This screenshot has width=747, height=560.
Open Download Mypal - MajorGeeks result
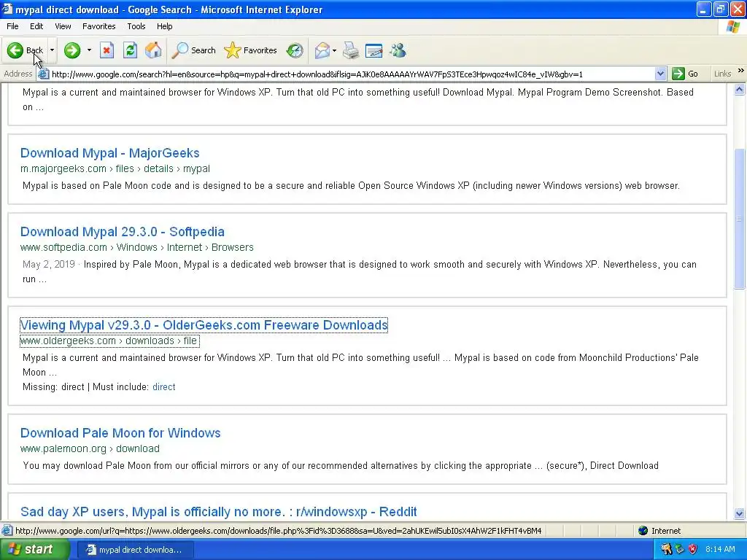click(109, 153)
